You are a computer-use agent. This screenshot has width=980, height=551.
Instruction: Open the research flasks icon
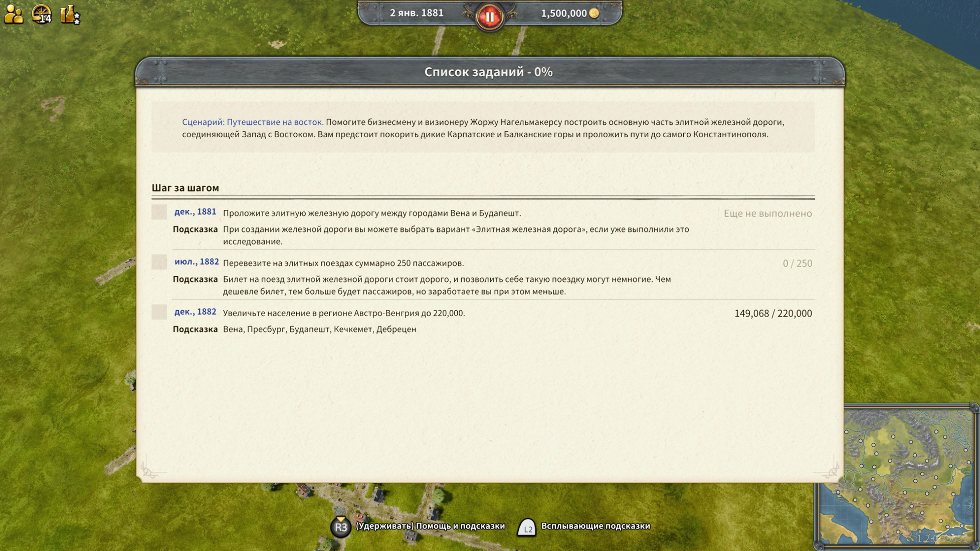click(x=70, y=15)
